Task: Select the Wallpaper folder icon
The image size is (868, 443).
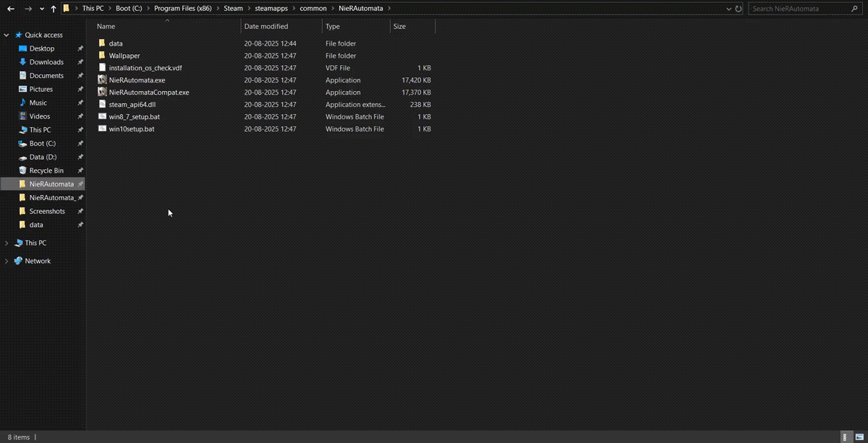Action: click(102, 56)
